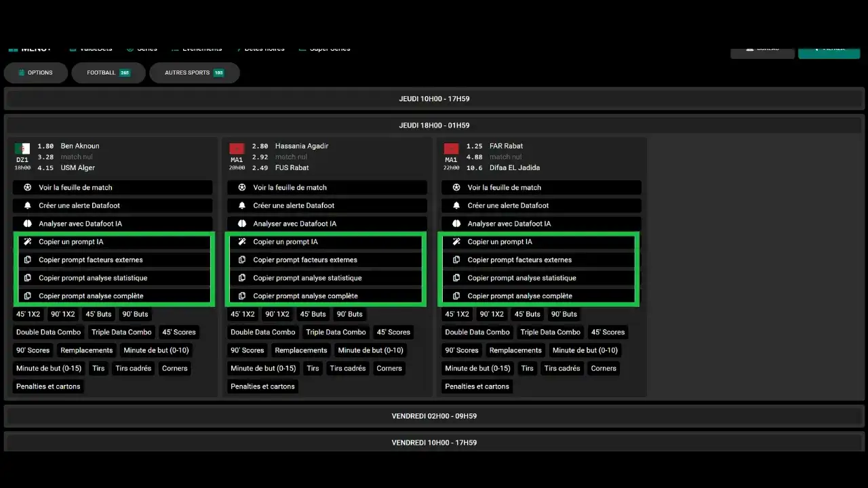Click the brain IA icon in Hassania Agadir card
The width and height of the screenshot is (868, 488).
click(x=242, y=224)
